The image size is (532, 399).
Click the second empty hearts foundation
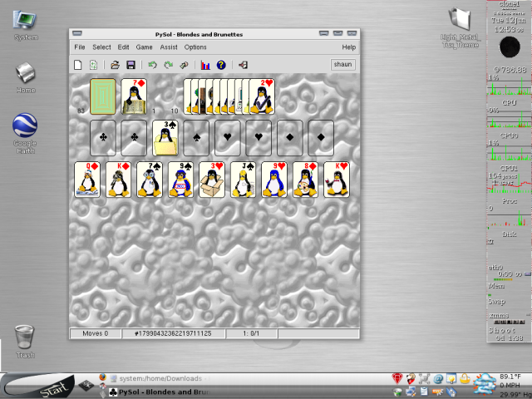[259, 138]
